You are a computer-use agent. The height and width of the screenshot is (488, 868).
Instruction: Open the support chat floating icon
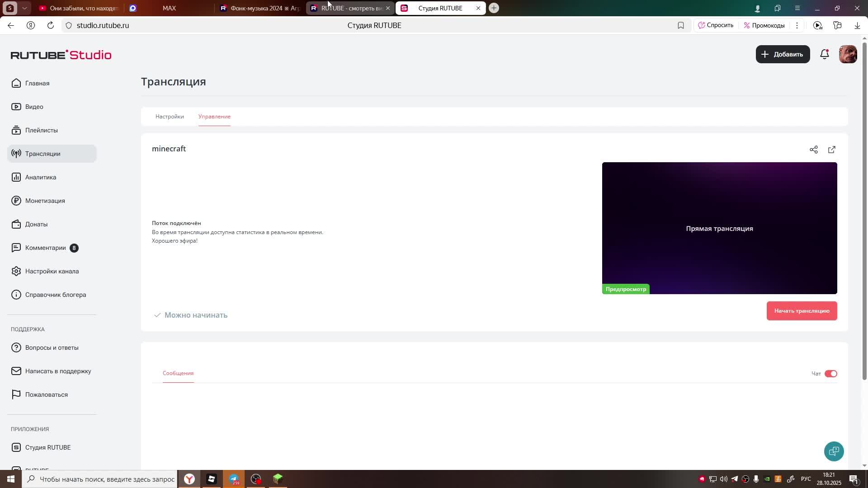coord(834,451)
